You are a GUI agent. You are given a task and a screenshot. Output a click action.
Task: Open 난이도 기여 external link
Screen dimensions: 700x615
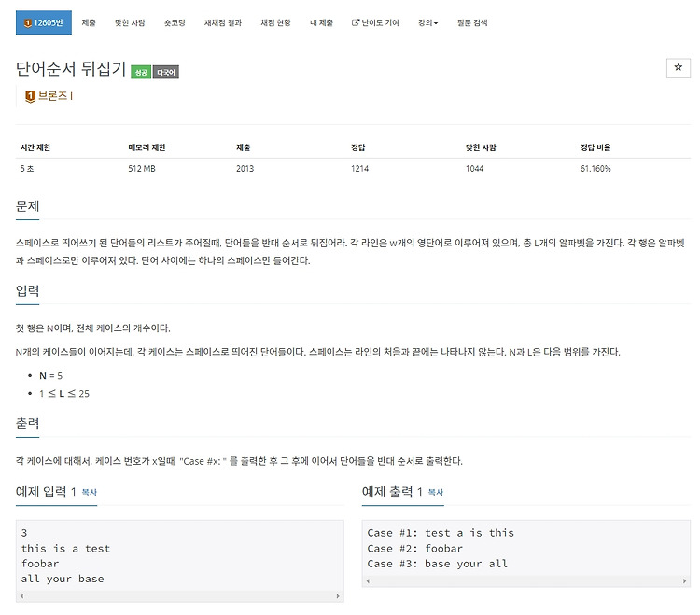(375, 22)
